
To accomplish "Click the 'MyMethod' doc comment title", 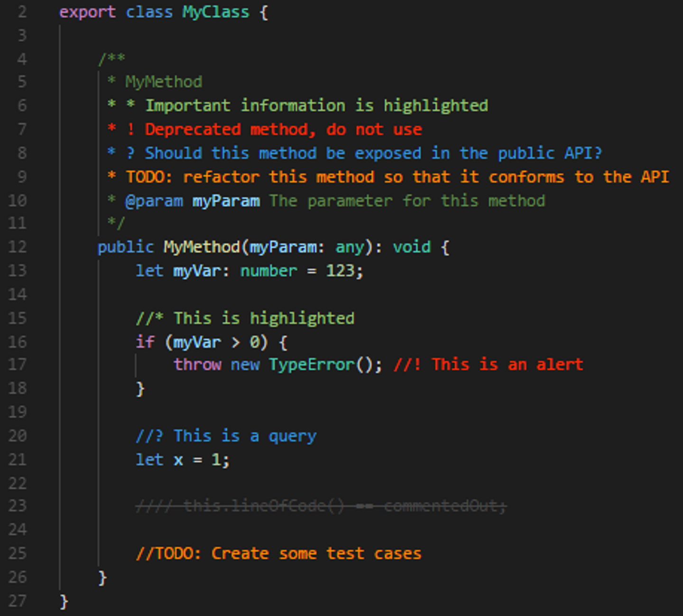I will pos(164,82).
